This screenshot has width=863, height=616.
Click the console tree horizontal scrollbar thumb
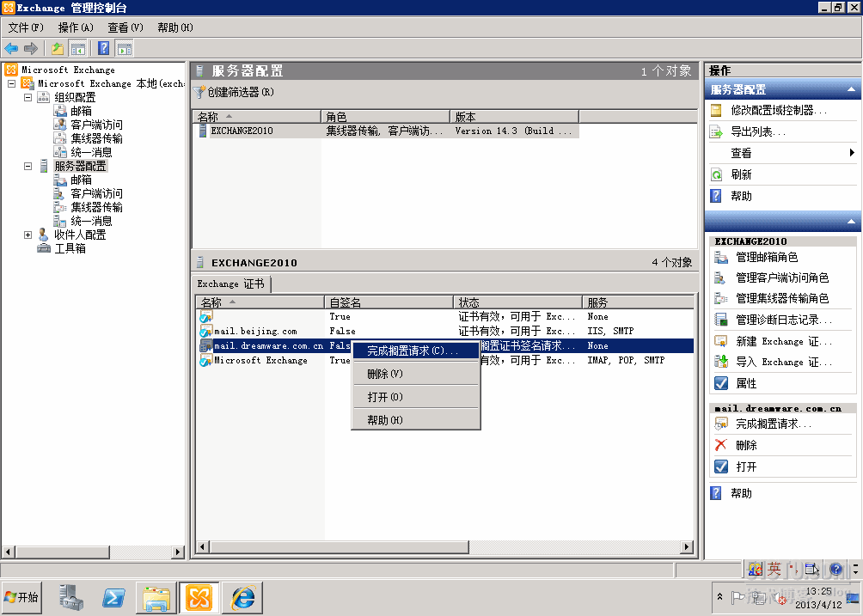(63, 552)
